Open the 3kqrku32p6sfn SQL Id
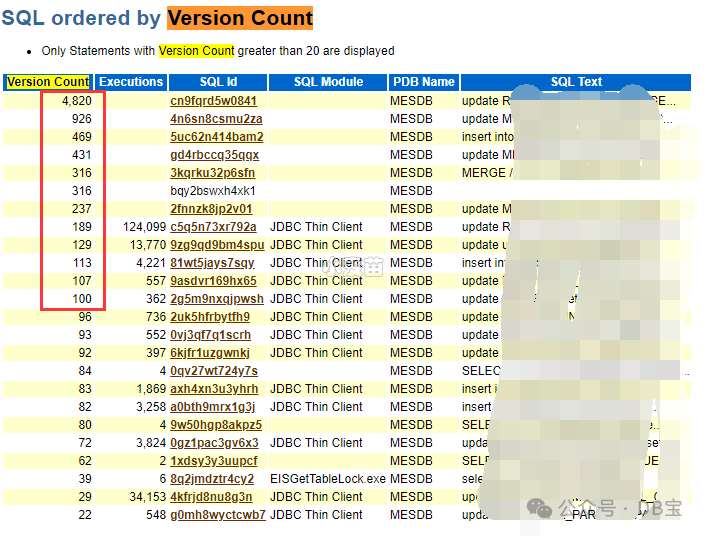Viewport: 705px width, 536px height. pos(212,173)
